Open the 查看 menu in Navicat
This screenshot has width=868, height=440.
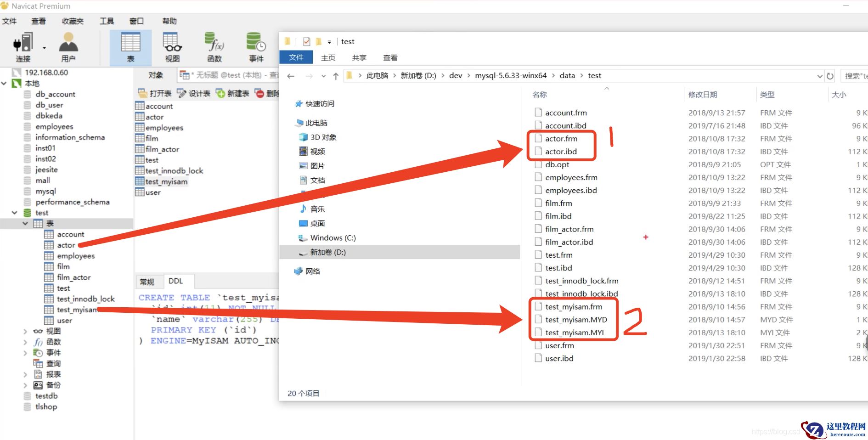(x=39, y=21)
